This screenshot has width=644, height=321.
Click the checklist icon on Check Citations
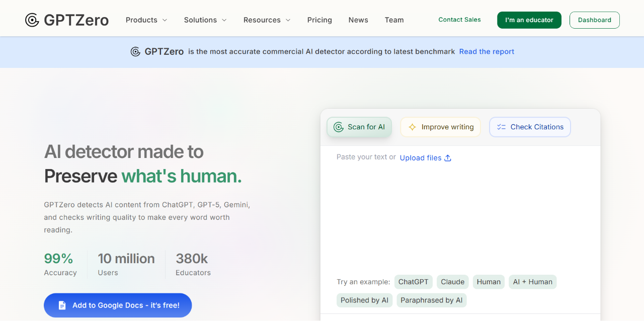coord(501,127)
